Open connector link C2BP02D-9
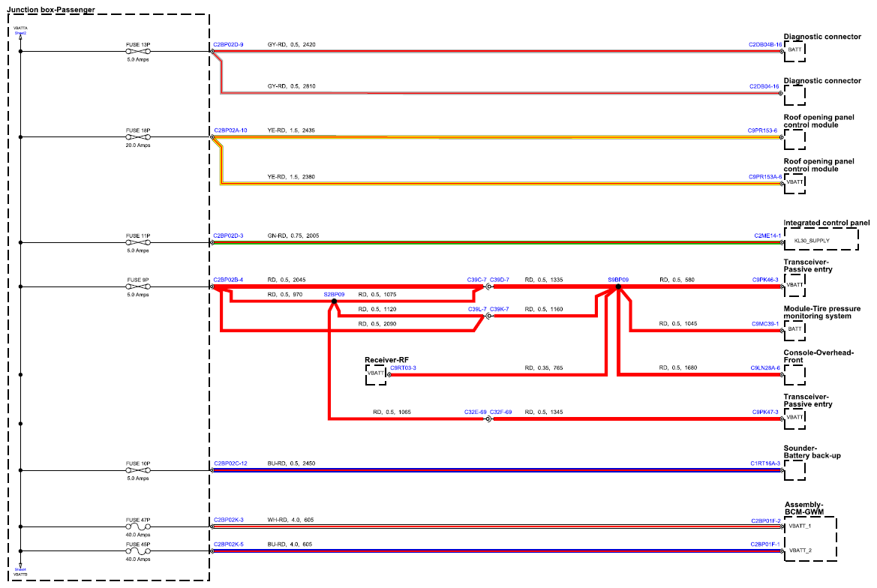Image resolution: width=877 pixels, height=588 pixels. pyautogui.click(x=228, y=45)
